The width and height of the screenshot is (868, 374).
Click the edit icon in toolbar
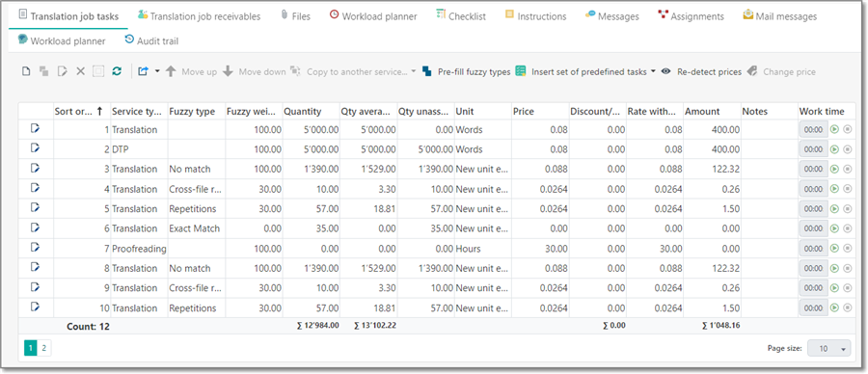63,71
